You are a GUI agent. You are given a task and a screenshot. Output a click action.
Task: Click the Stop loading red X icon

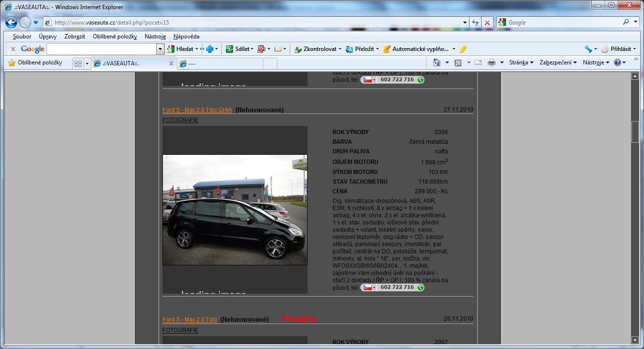coord(487,23)
